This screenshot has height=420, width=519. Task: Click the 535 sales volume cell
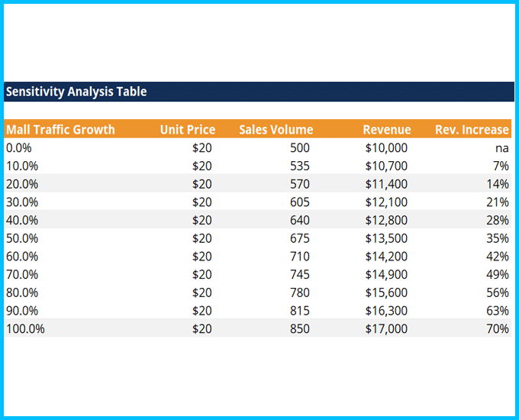click(x=300, y=166)
